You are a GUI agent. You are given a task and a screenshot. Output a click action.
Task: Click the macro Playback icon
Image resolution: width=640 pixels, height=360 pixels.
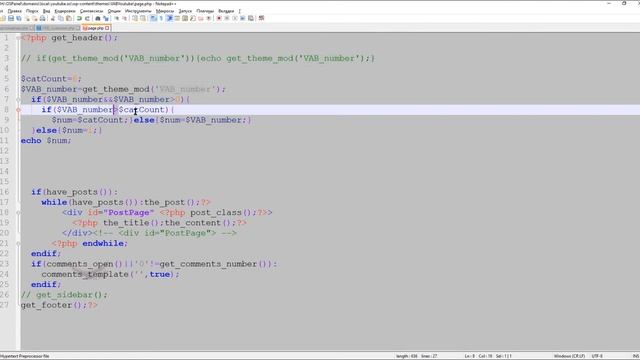pos(235,18)
